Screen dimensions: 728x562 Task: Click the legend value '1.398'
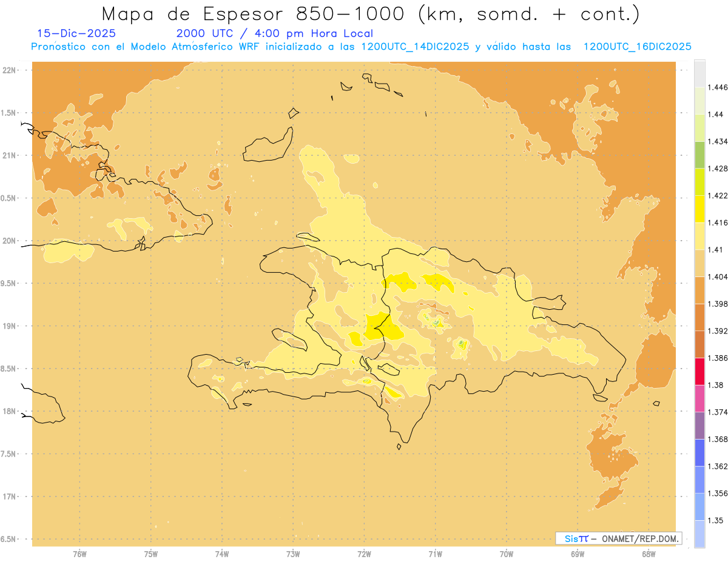(718, 304)
